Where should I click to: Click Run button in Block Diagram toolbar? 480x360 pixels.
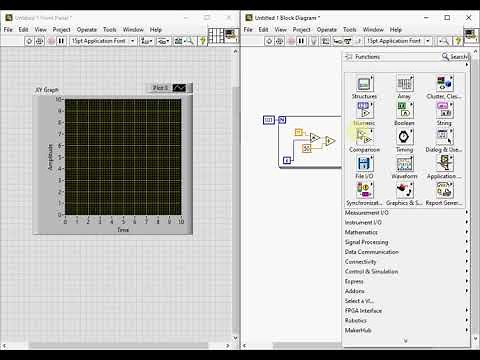pyautogui.click(x=269, y=41)
